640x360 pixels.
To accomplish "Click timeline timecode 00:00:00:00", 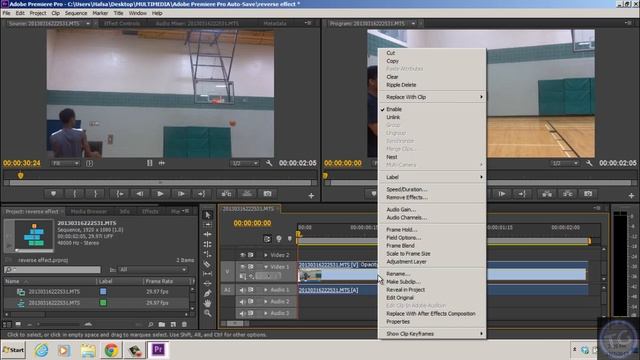I will (x=252, y=223).
